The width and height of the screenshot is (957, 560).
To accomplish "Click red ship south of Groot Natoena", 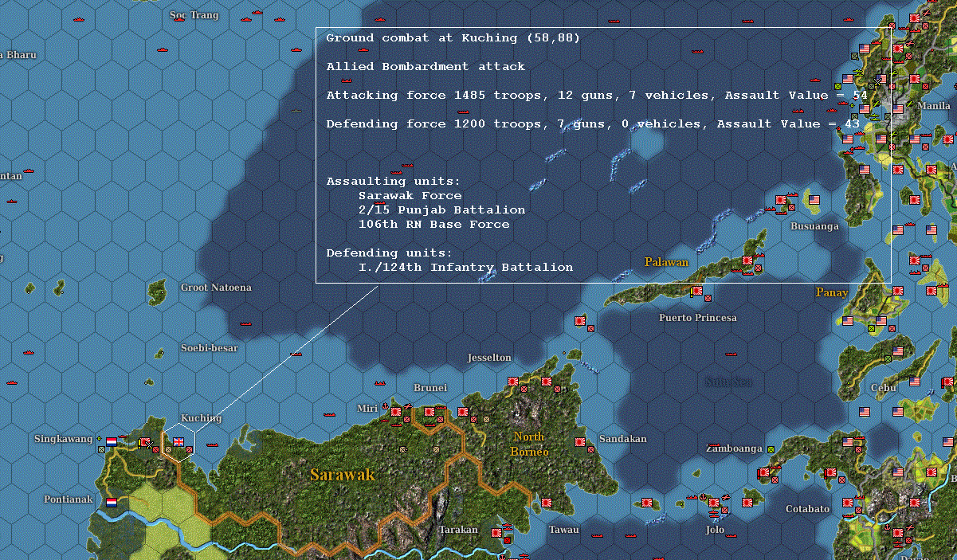I will point(245,323).
